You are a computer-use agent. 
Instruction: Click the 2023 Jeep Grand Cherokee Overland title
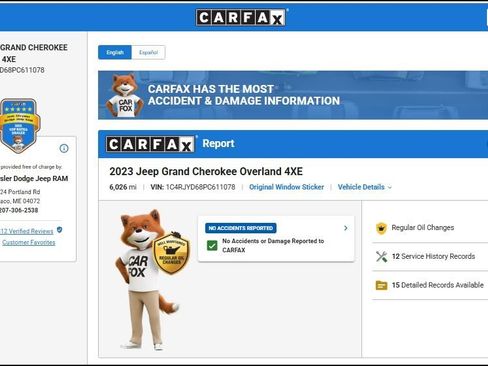(x=206, y=171)
